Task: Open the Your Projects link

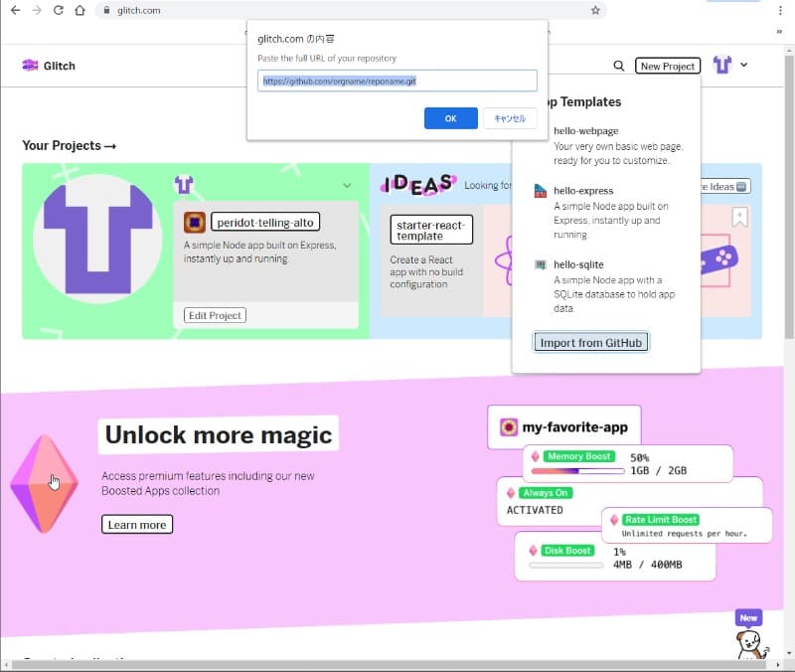Action: click(x=69, y=145)
